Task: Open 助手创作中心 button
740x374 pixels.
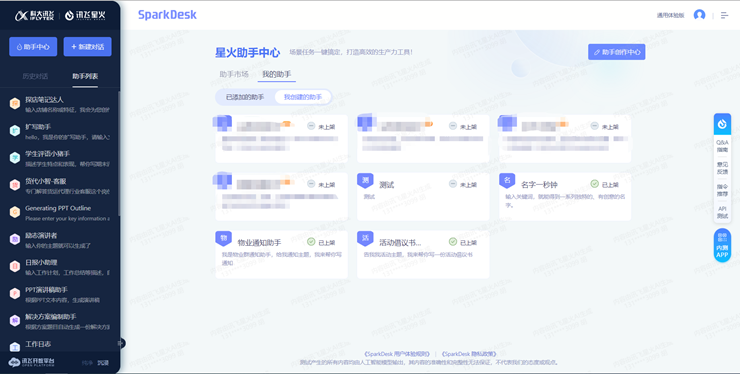Action: (x=616, y=52)
